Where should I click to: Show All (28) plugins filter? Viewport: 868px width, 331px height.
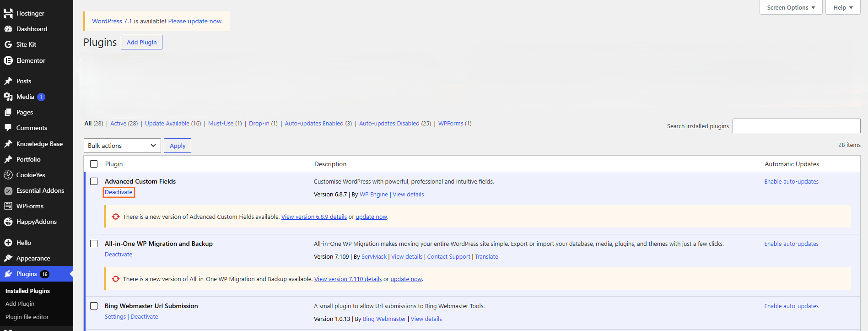[x=94, y=123]
